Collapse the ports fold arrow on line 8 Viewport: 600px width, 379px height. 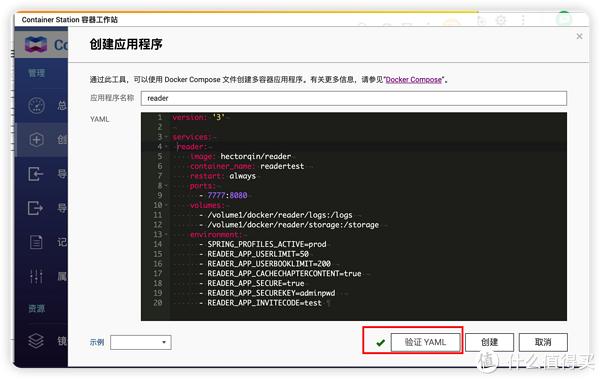click(x=166, y=186)
